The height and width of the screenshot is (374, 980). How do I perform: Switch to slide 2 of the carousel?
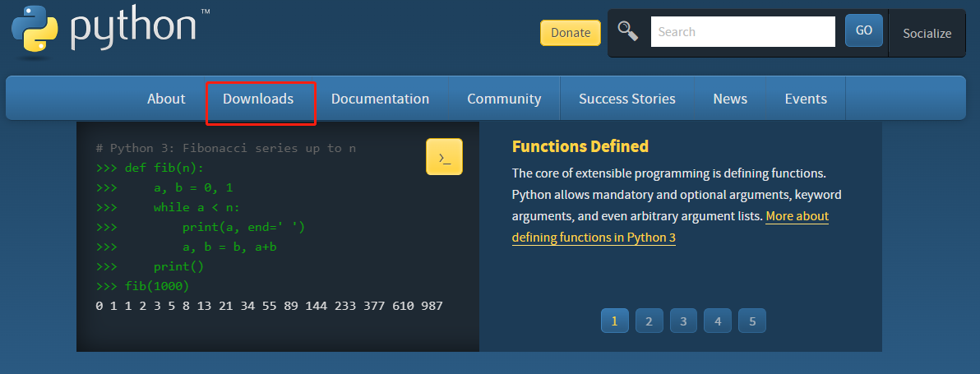pyautogui.click(x=649, y=321)
